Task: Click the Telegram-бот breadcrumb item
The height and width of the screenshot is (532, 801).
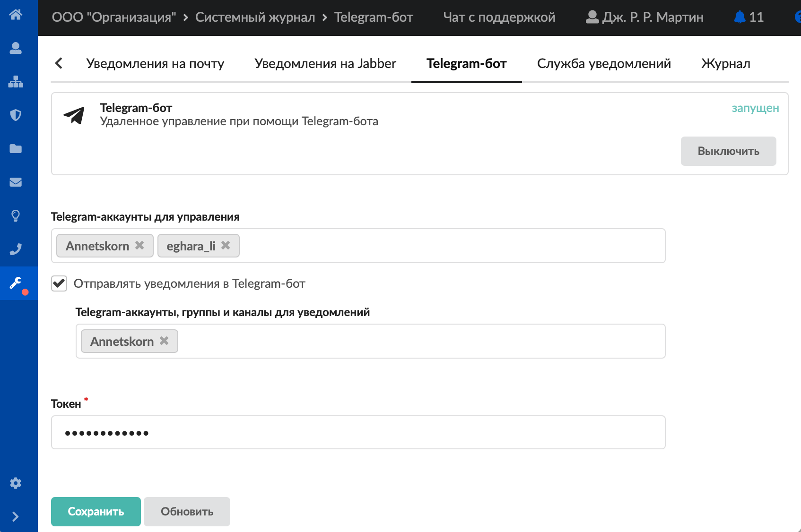Action: point(374,17)
